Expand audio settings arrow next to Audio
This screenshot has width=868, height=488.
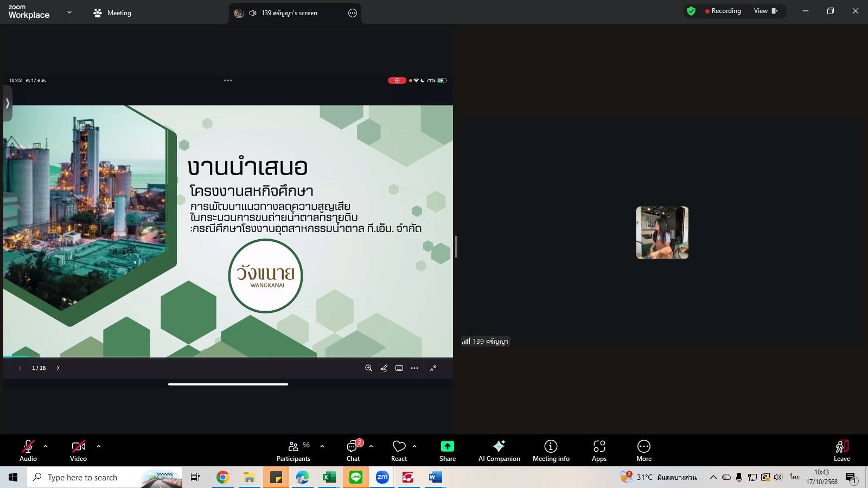[x=46, y=446]
